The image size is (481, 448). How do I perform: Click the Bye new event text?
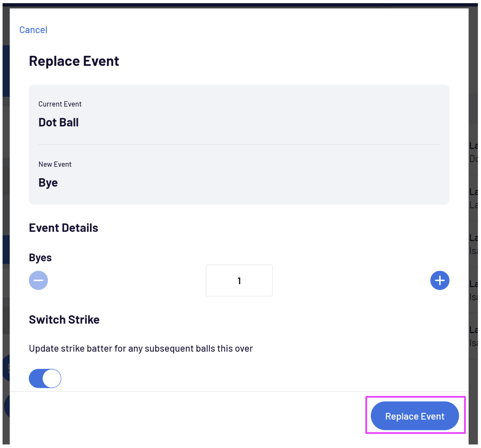coord(48,183)
